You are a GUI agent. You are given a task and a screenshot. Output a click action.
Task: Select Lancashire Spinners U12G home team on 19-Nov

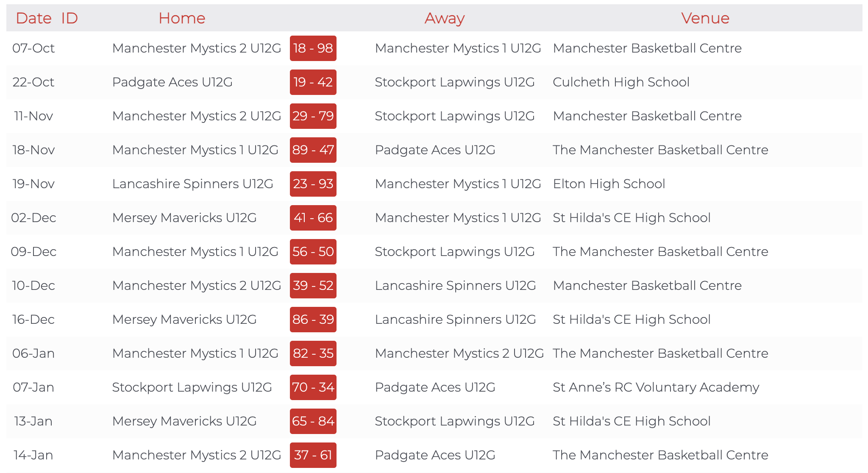pyautogui.click(x=192, y=184)
